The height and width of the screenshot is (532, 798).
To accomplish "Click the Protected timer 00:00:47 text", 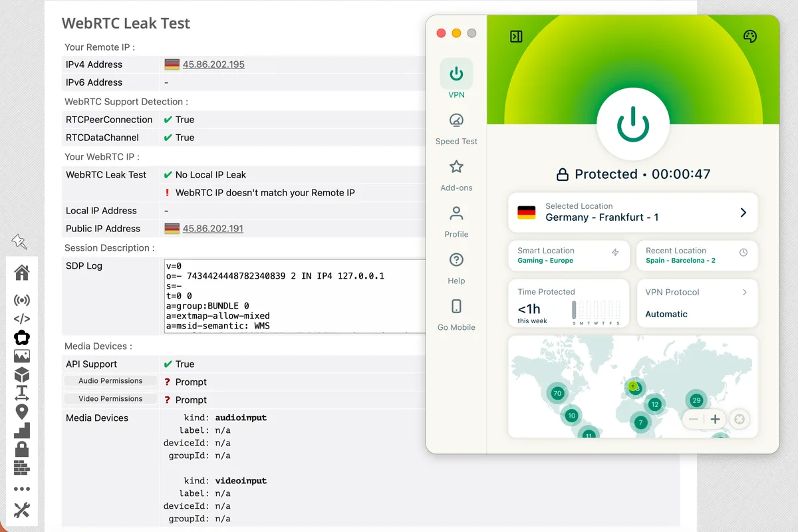I will (x=681, y=174).
